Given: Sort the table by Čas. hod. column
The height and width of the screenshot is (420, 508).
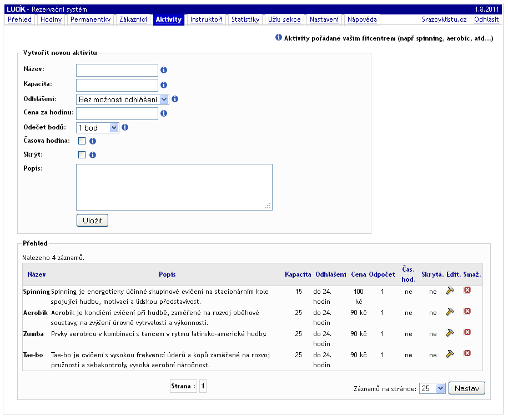Looking at the screenshot, I should (408, 274).
